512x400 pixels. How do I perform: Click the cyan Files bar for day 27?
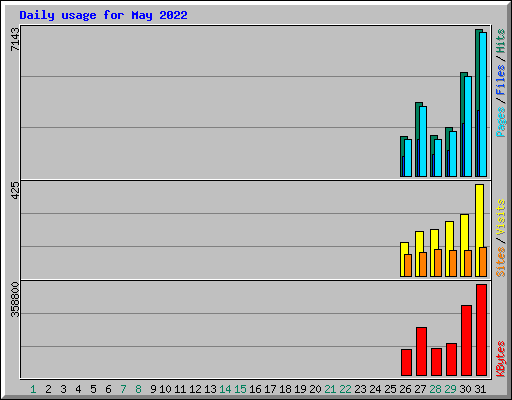pos(423,141)
